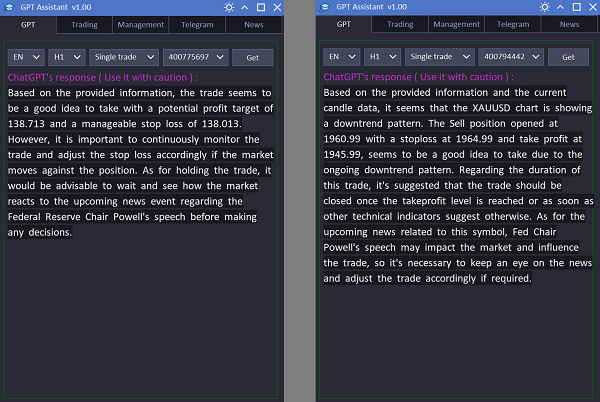This screenshot has height=402, width=600.
Task: Click the line starting 'Federal Reserve Chair Powell's speech'
Action: pyautogui.click(x=132, y=217)
